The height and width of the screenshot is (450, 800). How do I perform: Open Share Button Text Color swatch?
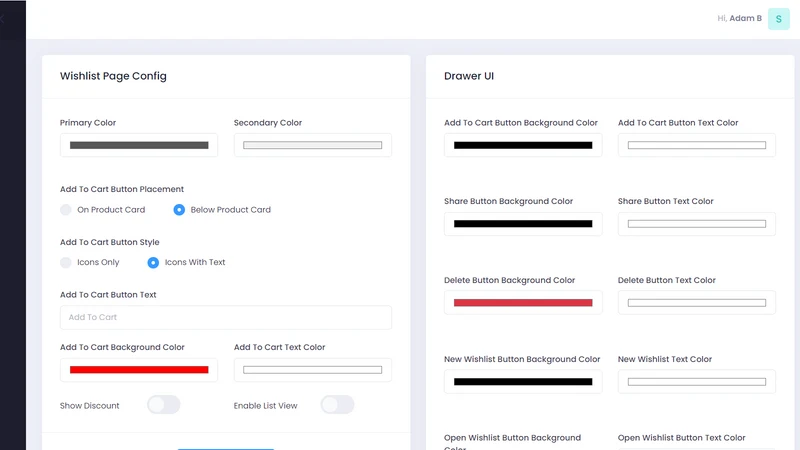coord(697,224)
